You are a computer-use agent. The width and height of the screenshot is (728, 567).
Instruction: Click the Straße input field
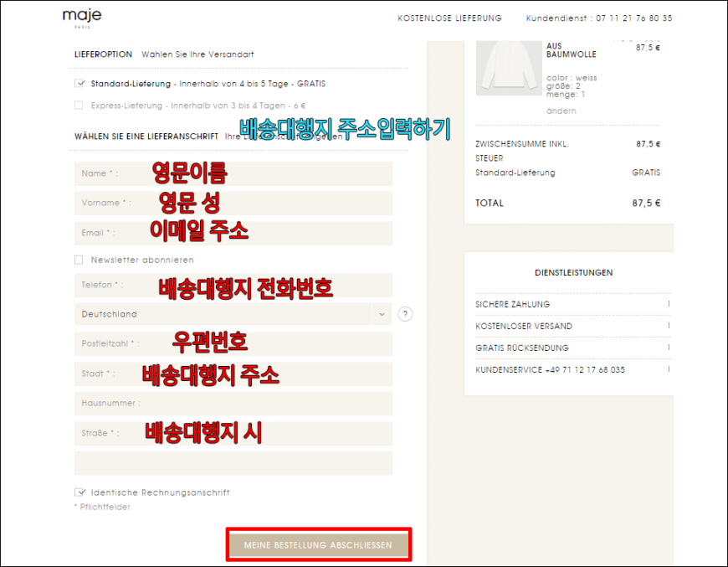233,433
